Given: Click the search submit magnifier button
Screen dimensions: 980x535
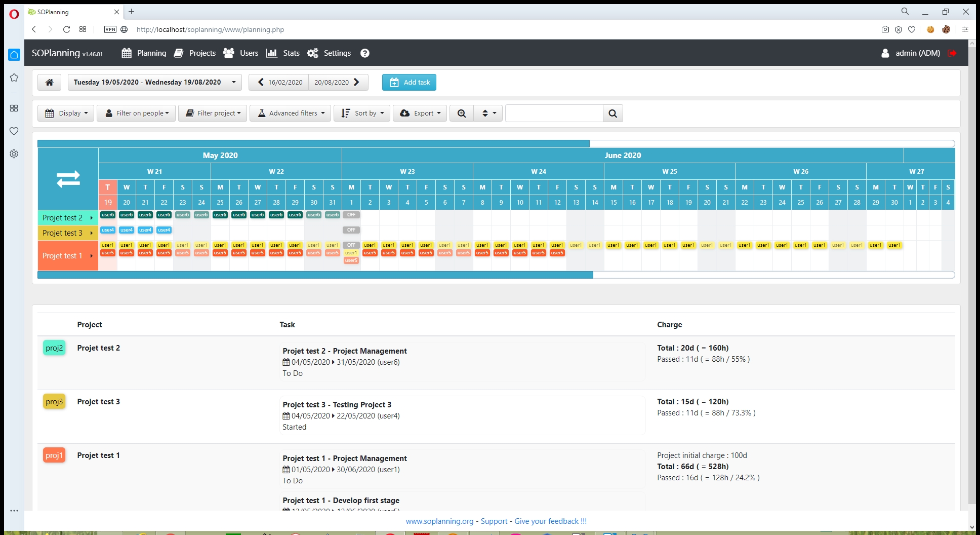Looking at the screenshot, I should click(612, 113).
